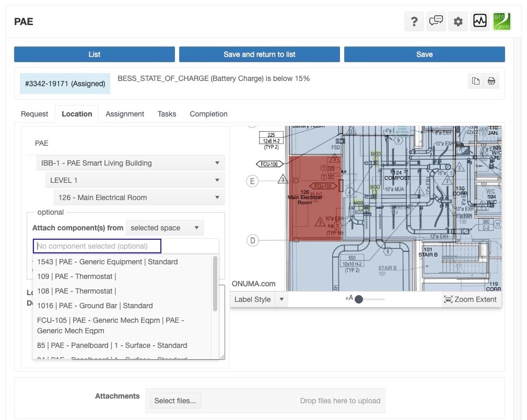The width and height of the screenshot is (527, 420).
Task: Click the Select files button
Action: [175, 401]
